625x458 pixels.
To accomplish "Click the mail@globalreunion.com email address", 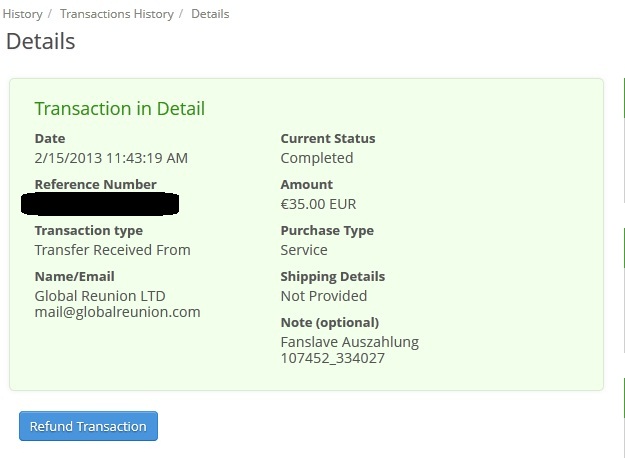I will click(x=117, y=312).
